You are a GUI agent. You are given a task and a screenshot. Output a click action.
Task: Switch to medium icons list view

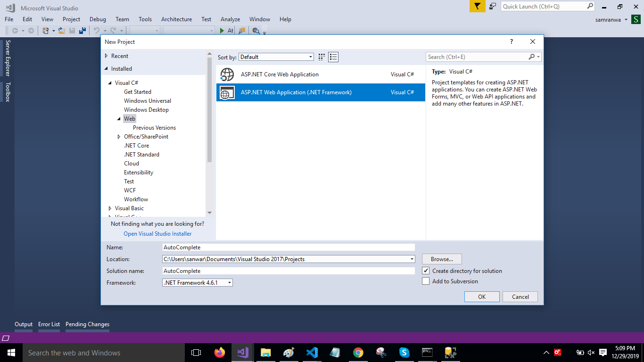click(x=334, y=57)
